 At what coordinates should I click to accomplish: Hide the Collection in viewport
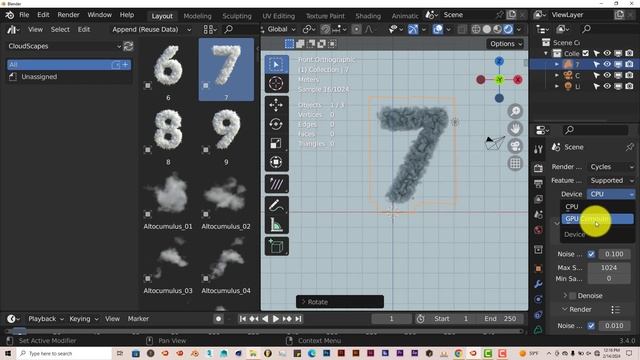607,53
